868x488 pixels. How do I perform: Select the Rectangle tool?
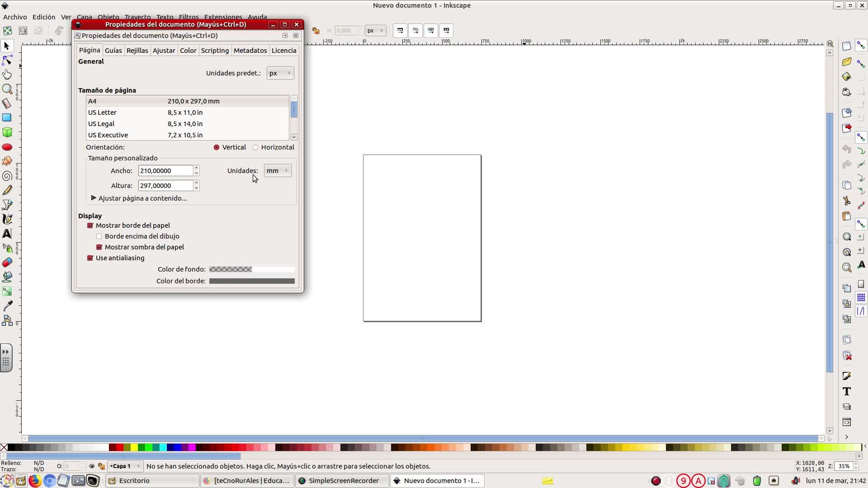pos(7,117)
